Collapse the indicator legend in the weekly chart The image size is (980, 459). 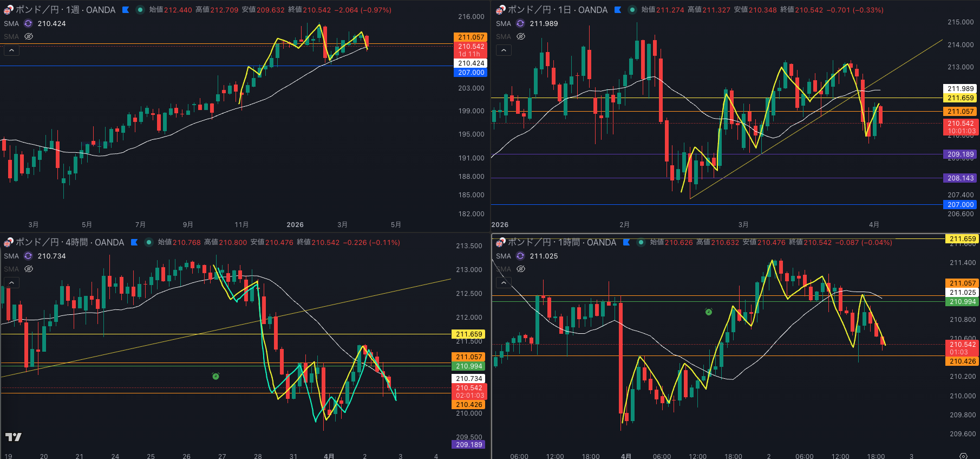pos(11,50)
